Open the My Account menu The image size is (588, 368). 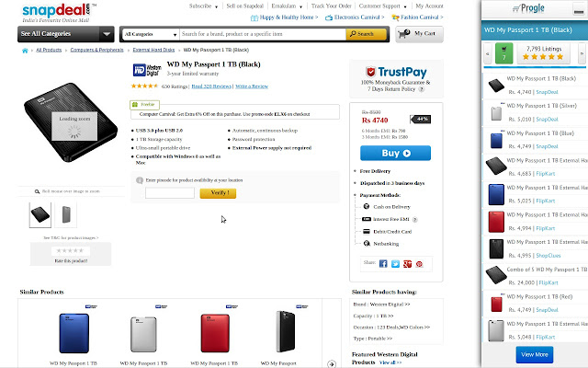click(429, 6)
